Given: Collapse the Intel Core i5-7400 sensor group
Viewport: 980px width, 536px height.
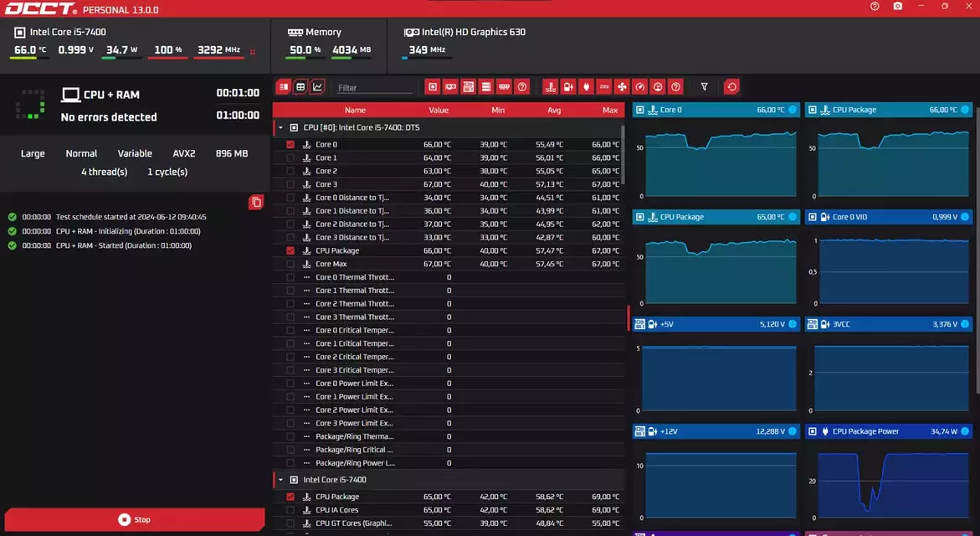Looking at the screenshot, I should tap(280, 480).
